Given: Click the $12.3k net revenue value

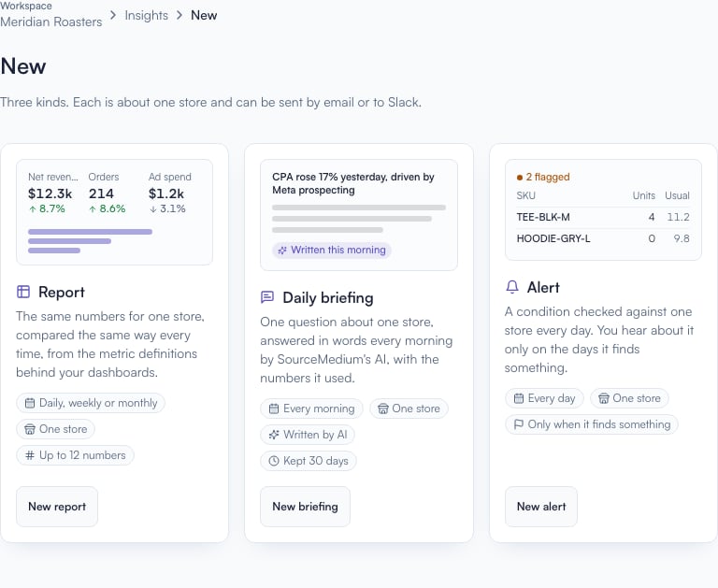Looking at the screenshot, I should click(x=50, y=194).
